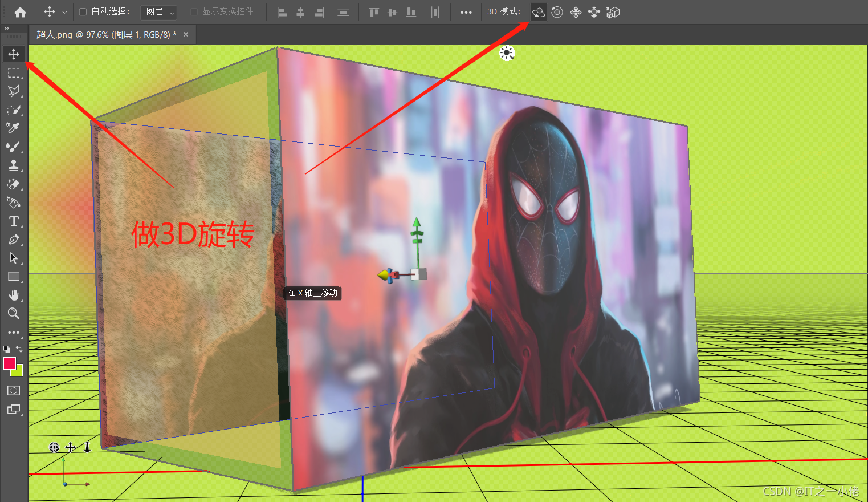Open the red foreground color swatch
Viewport: 868px width, 502px height.
pos(9,363)
